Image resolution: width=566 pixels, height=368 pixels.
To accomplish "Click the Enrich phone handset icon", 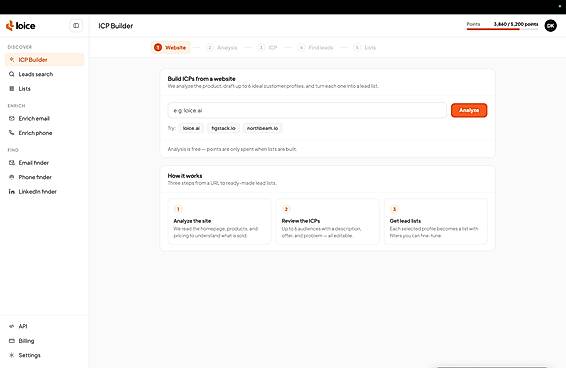I will [x=12, y=133].
